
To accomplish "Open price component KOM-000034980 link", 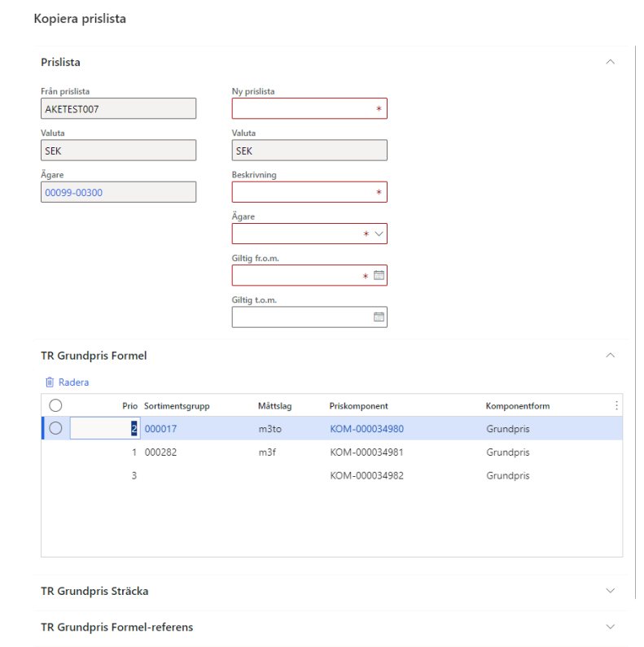I will [366, 429].
